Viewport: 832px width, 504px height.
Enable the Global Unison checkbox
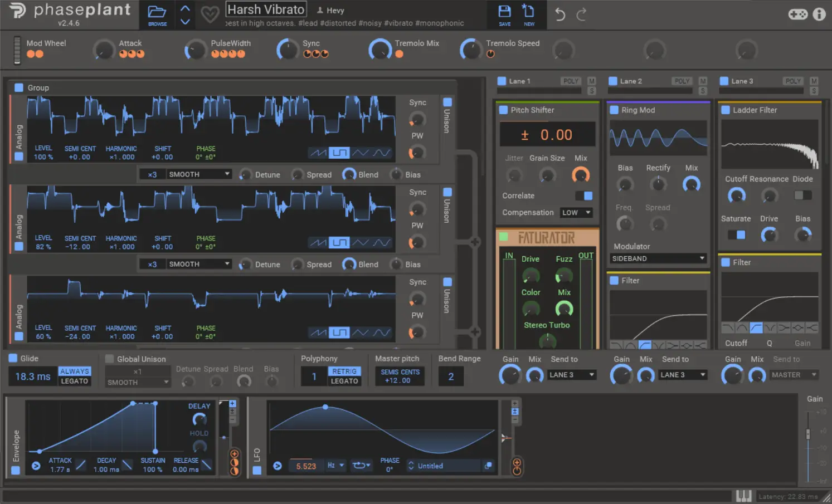coord(109,359)
